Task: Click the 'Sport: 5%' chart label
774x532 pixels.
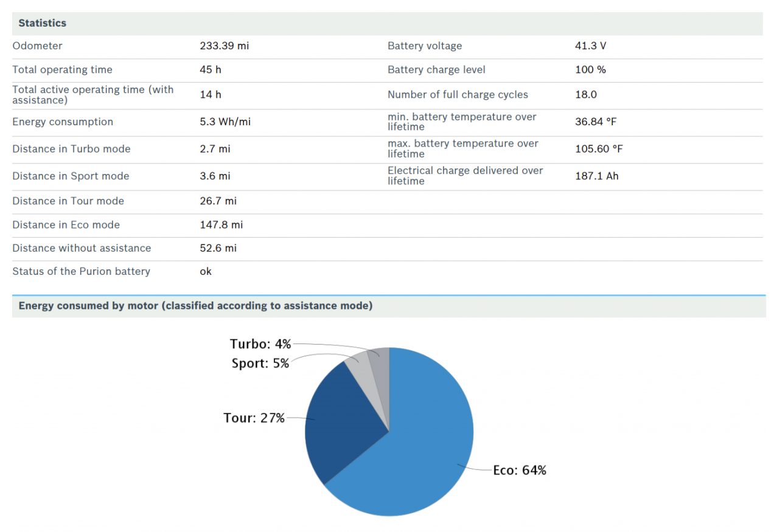Action: [x=260, y=364]
